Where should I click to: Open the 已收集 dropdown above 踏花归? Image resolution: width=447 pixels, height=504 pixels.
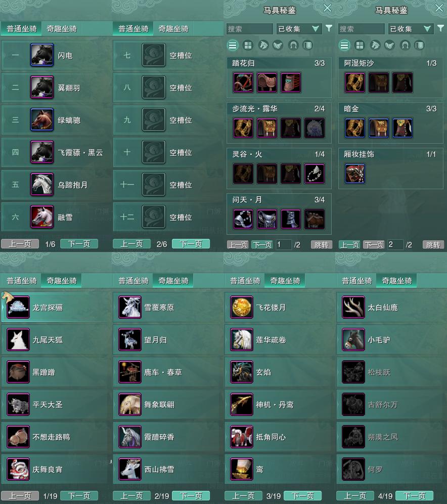pyautogui.click(x=298, y=29)
